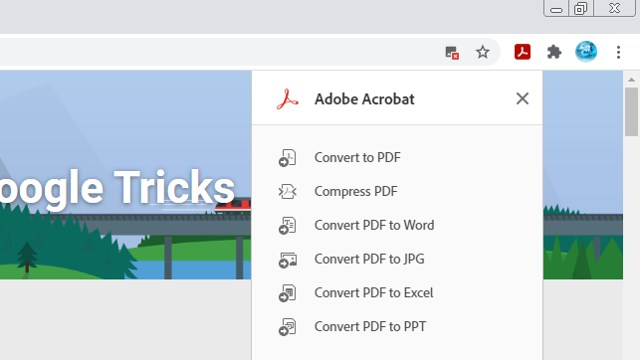Click the Convert PDF to PPT icon

coord(287,327)
